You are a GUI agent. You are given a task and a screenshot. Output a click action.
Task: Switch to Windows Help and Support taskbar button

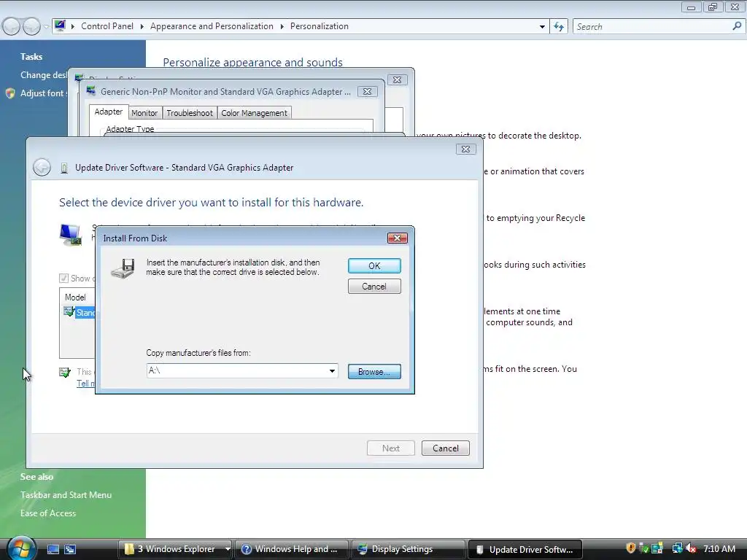pos(290,549)
